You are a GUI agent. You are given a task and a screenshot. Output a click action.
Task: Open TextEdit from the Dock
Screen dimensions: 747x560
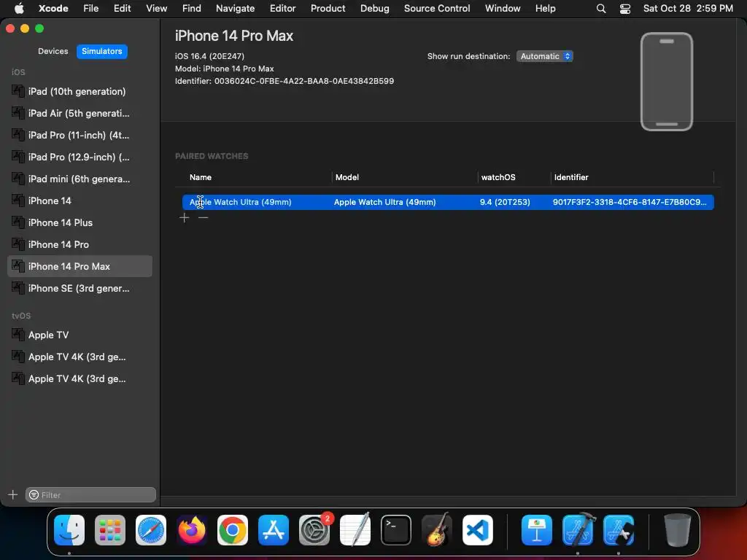355,530
